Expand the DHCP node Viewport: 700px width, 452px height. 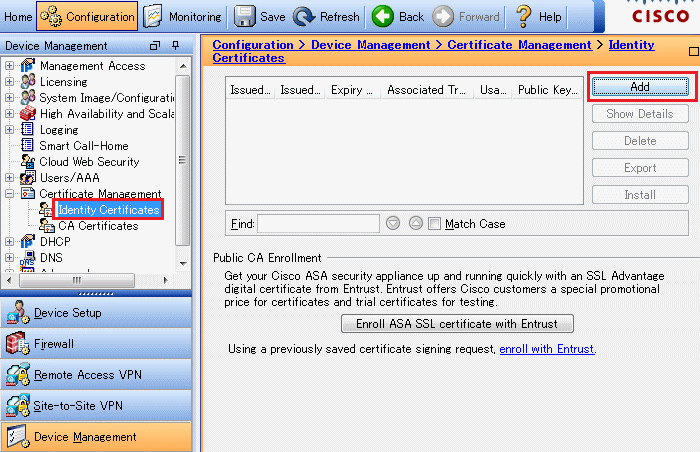pos(9,241)
